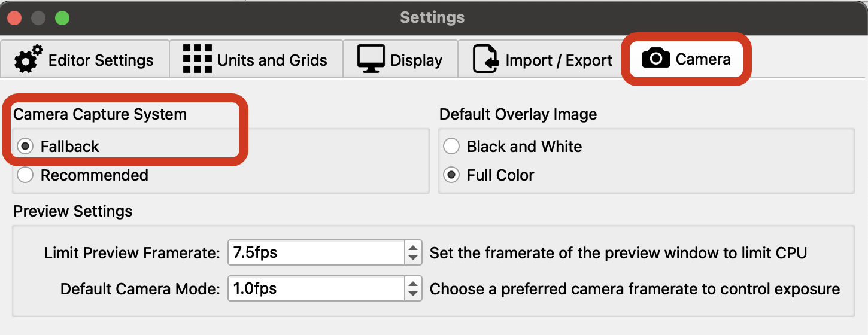Click the camera icon on Camera tab
Image resolution: width=868 pixels, height=335 pixels.
[655, 59]
